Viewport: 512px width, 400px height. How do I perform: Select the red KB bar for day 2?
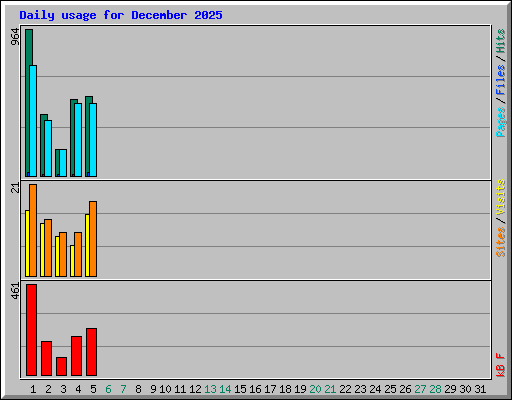tap(46, 358)
